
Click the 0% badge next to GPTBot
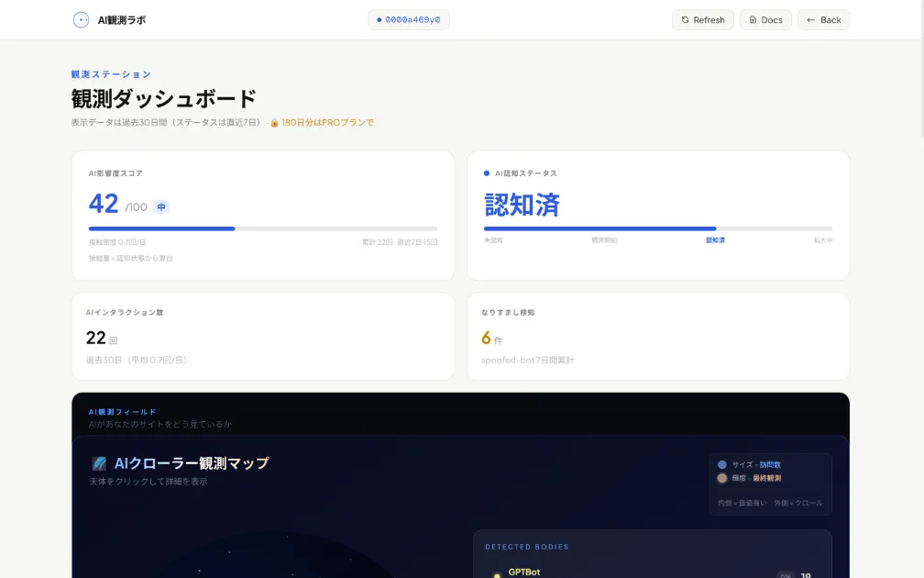[785, 575]
